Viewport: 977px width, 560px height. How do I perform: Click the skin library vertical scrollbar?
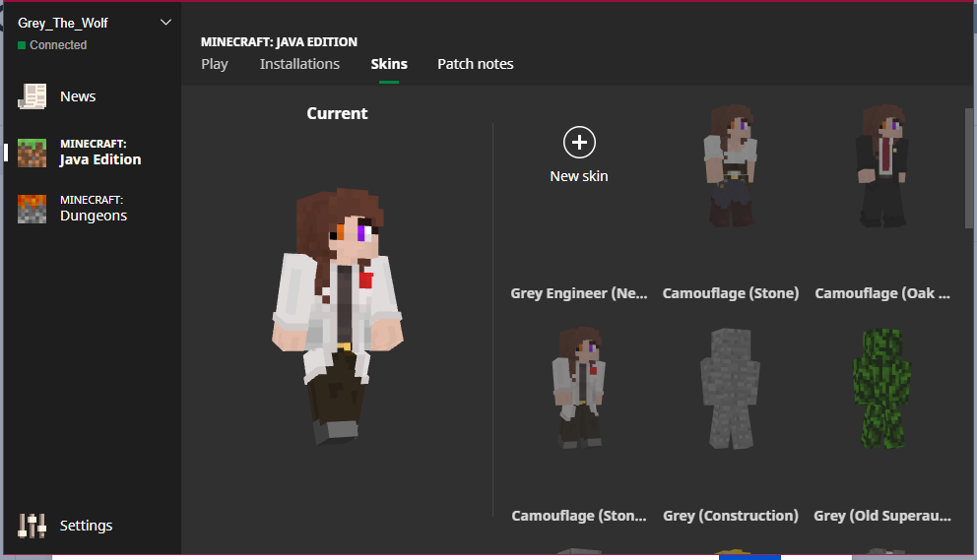[x=969, y=168]
